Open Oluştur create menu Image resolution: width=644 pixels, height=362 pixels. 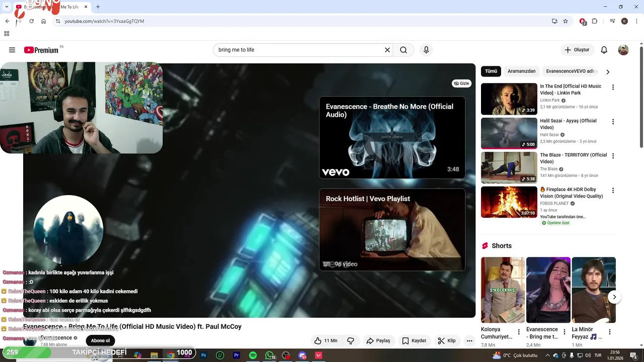[x=577, y=50]
